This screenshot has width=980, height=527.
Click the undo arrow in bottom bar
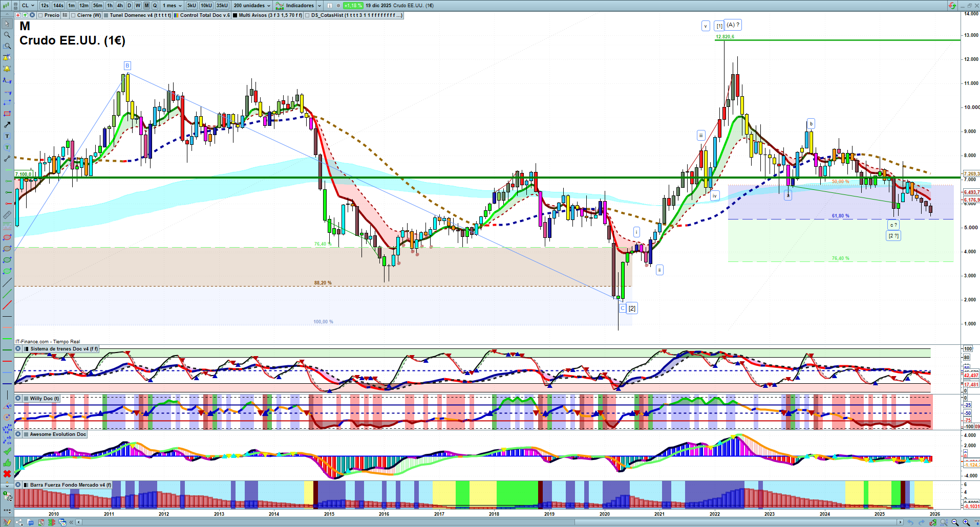[x=911, y=522]
